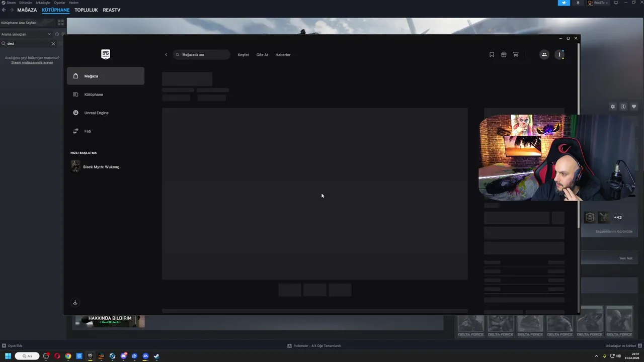Open Haberler store tab

[x=283, y=54]
